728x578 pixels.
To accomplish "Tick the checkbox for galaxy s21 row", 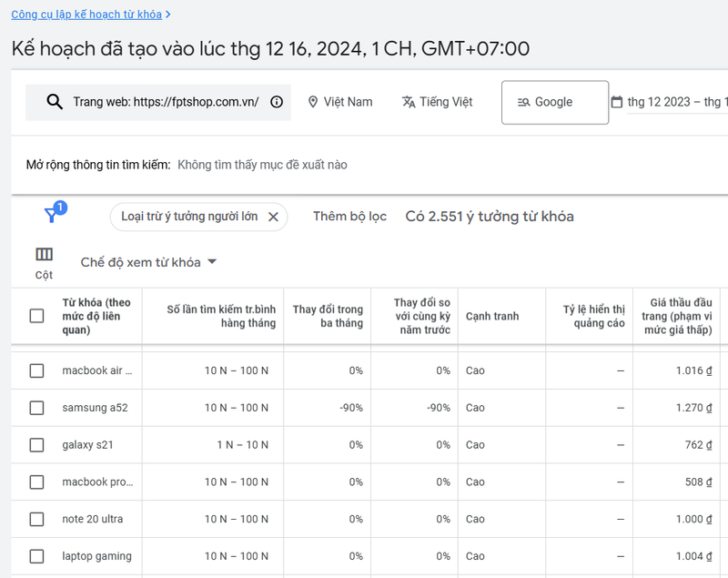I will click(x=36, y=445).
